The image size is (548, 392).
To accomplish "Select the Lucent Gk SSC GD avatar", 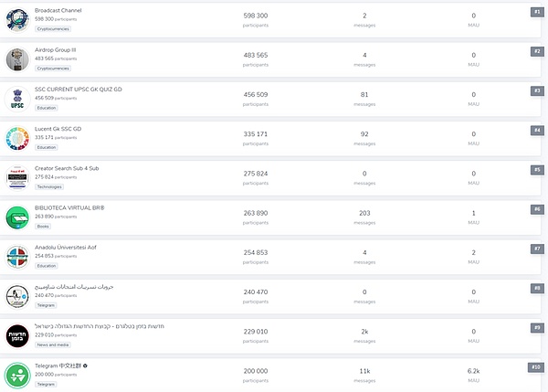I will coord(18,138).
